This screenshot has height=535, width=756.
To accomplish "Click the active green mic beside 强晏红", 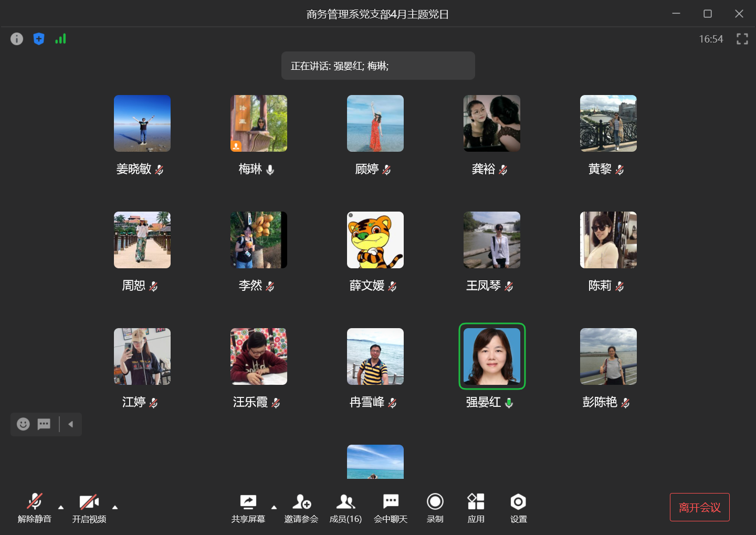I will click(x=509, y=403).
